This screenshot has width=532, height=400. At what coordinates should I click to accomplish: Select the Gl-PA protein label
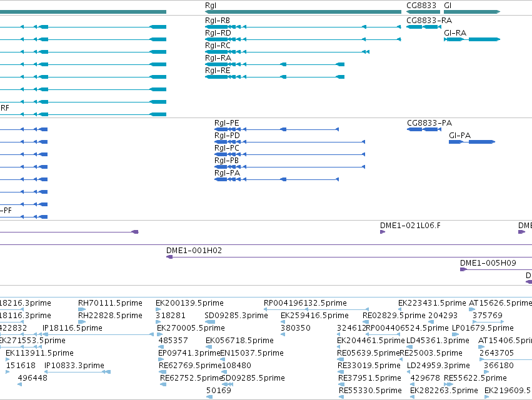(x=459, y=136)
